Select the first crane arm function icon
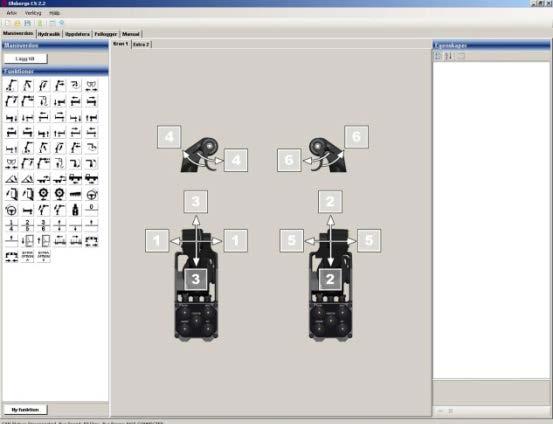This screenshot has width=553, height=424. pos(12,86)
